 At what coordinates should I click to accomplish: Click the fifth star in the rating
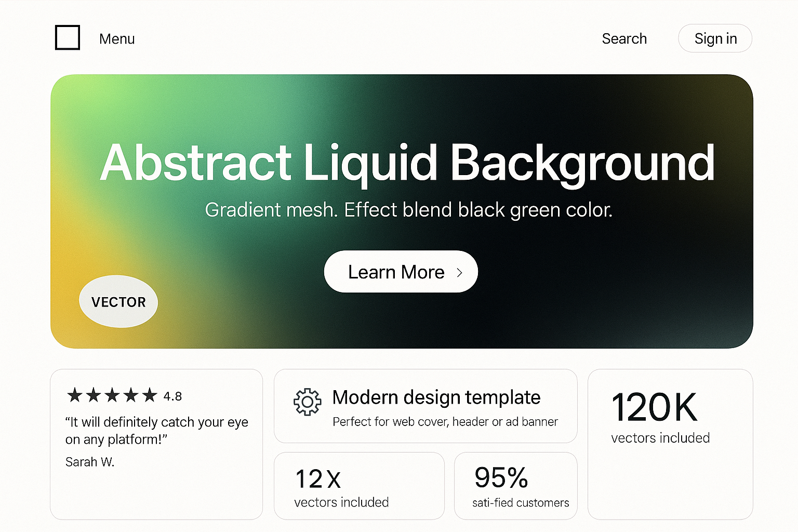pos(150,395)
